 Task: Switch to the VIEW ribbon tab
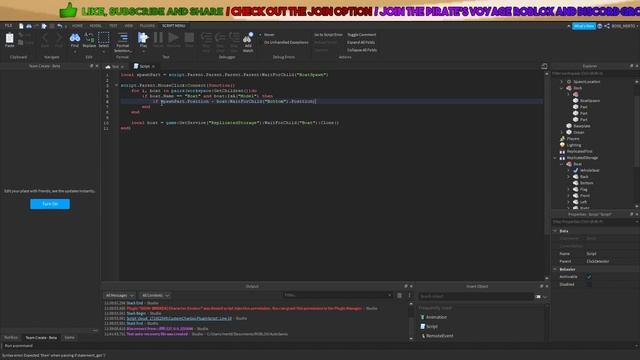(x=129, y=26)
